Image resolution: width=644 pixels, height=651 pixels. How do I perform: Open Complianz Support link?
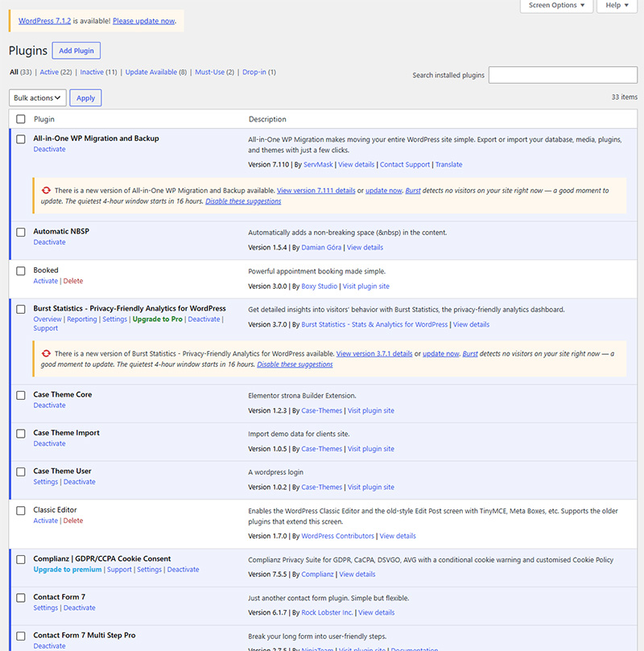[x=119, y=569]
